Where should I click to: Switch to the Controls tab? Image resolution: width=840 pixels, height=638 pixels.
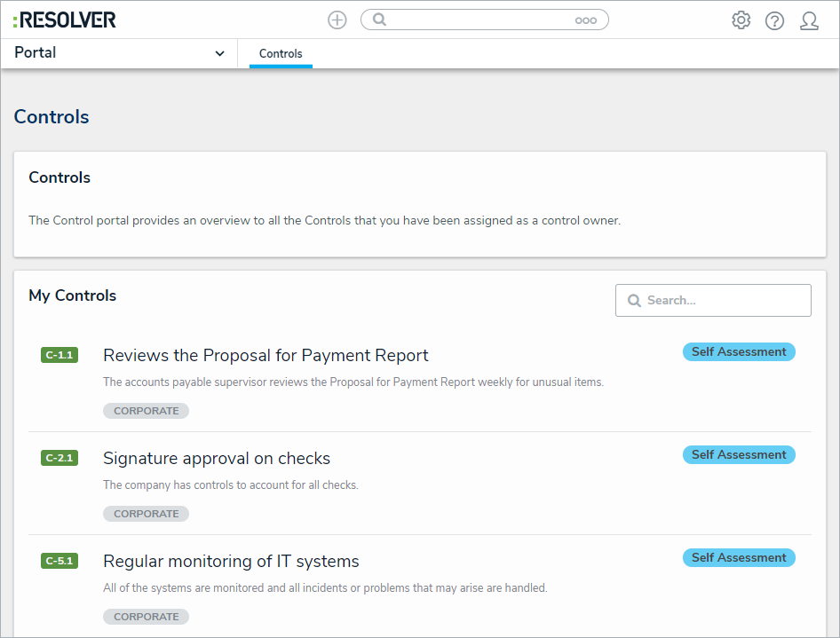point(281,54)
